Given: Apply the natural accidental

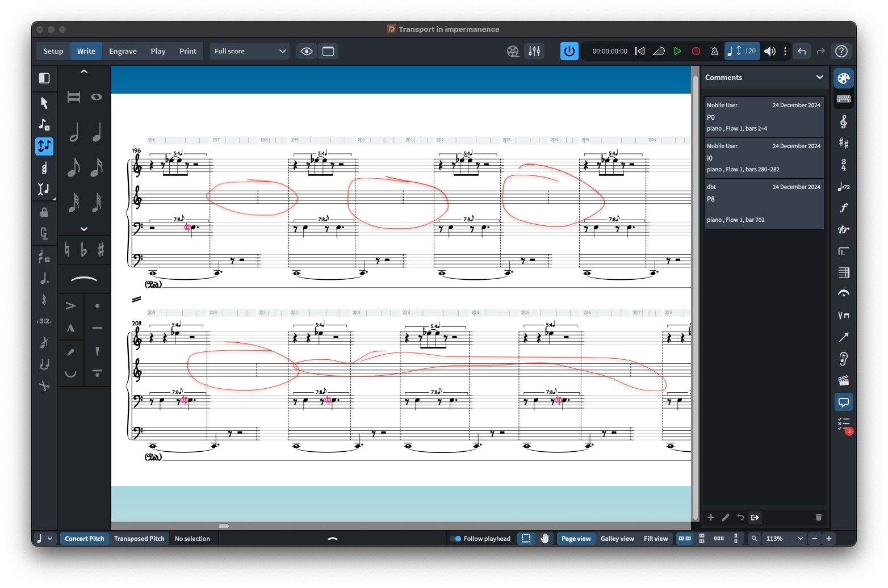Looking at the screenshot, I should 67,250.
